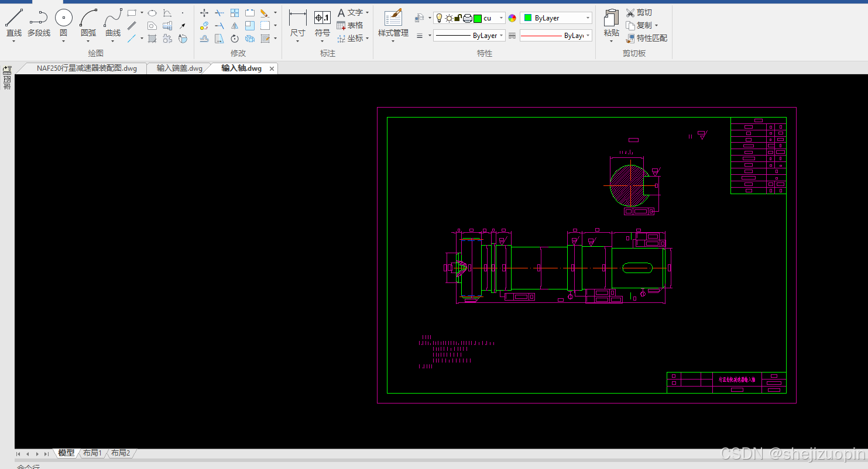Screen dimensions: 868x469
Task: Open the color wheel picker icon
Action: (512, 18)
